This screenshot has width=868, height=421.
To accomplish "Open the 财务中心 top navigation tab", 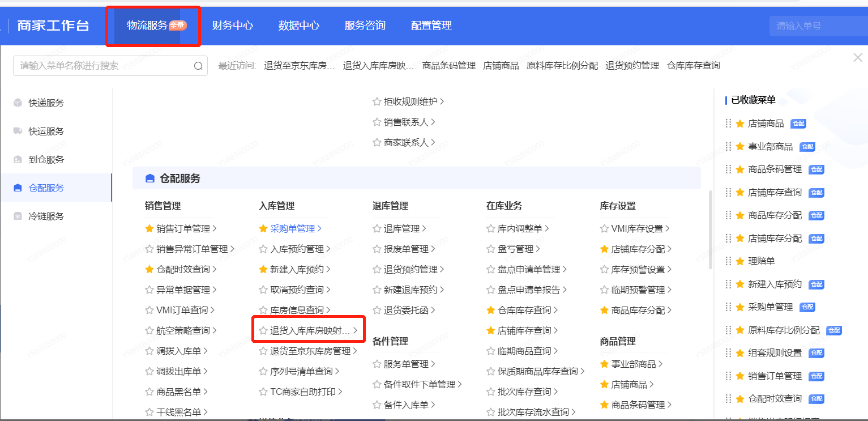I will click(233, 25).
